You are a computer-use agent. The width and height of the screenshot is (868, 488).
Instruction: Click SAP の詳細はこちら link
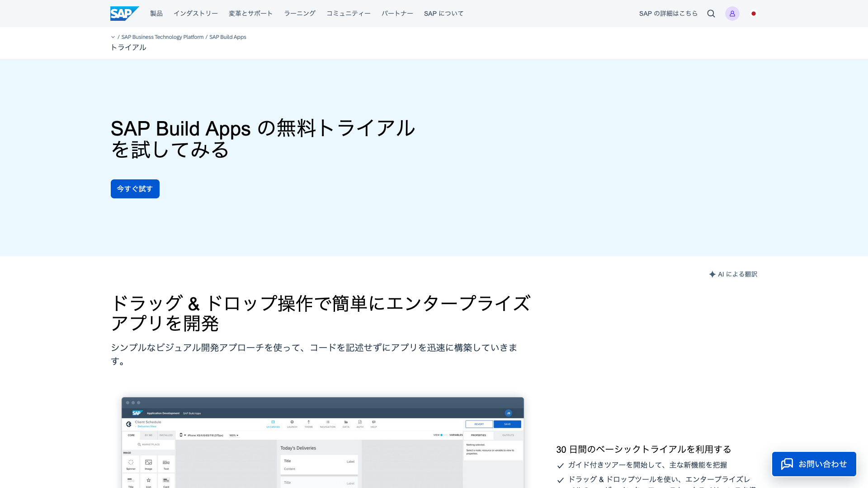pyautogui.click(x=668, y=14)
